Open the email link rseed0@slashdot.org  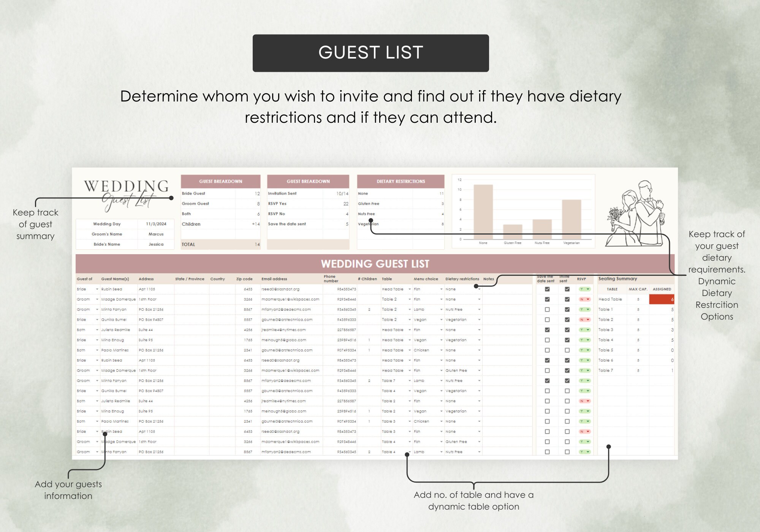click(281, 289)
